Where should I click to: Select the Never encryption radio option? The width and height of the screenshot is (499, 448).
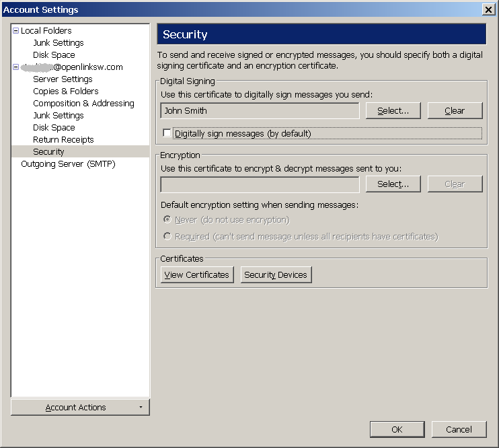167,220
